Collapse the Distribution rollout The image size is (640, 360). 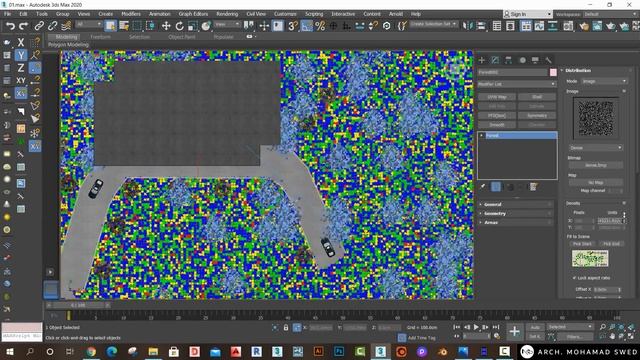596,71
